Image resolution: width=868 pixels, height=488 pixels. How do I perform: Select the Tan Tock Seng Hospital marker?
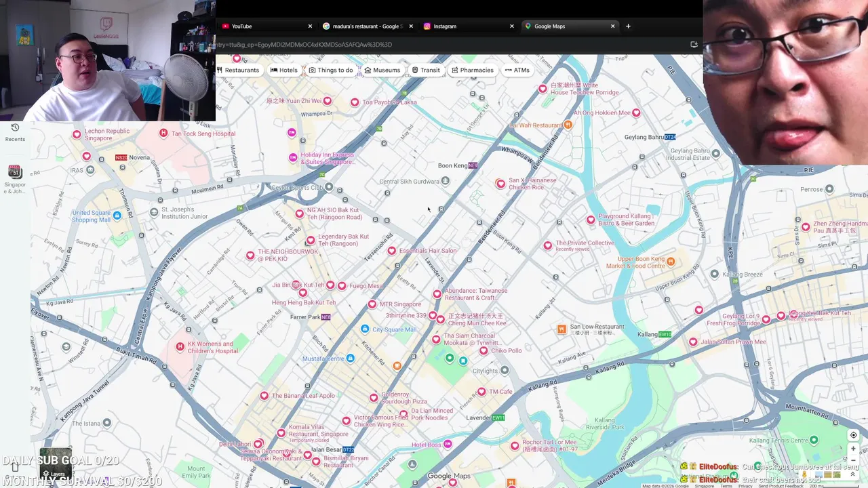(163, 133)
